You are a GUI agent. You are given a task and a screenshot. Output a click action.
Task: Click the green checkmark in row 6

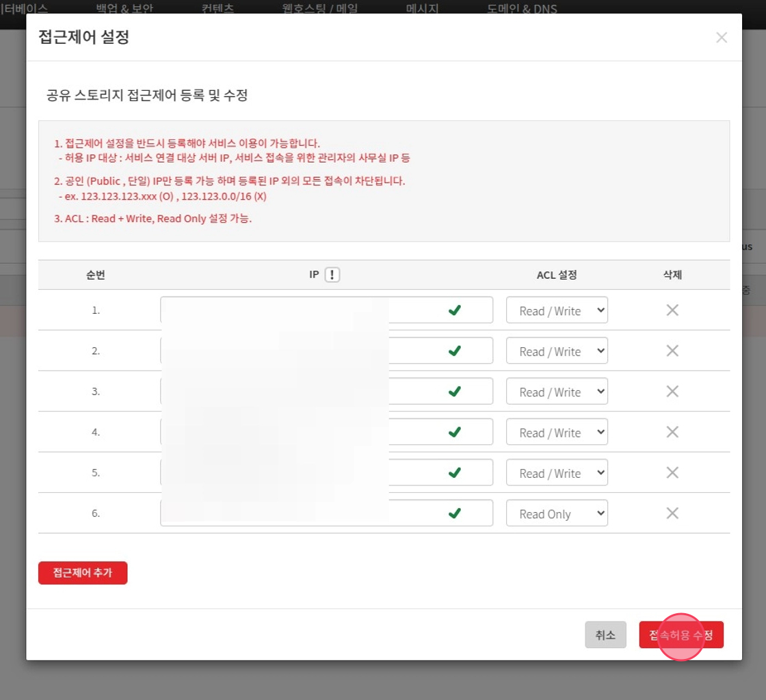(455, 513)
